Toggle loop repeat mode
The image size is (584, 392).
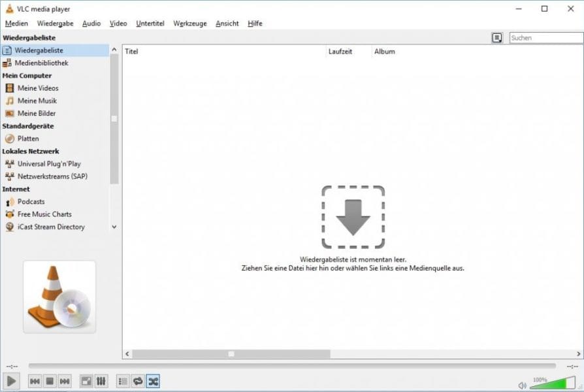[138, 381]
